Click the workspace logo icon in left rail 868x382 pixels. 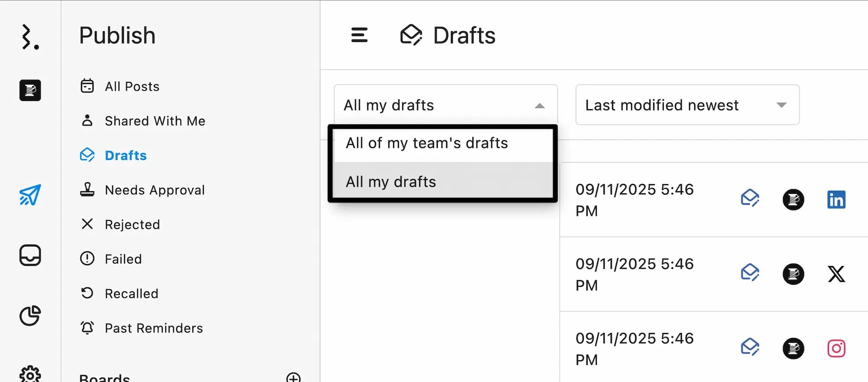(30, 90)
